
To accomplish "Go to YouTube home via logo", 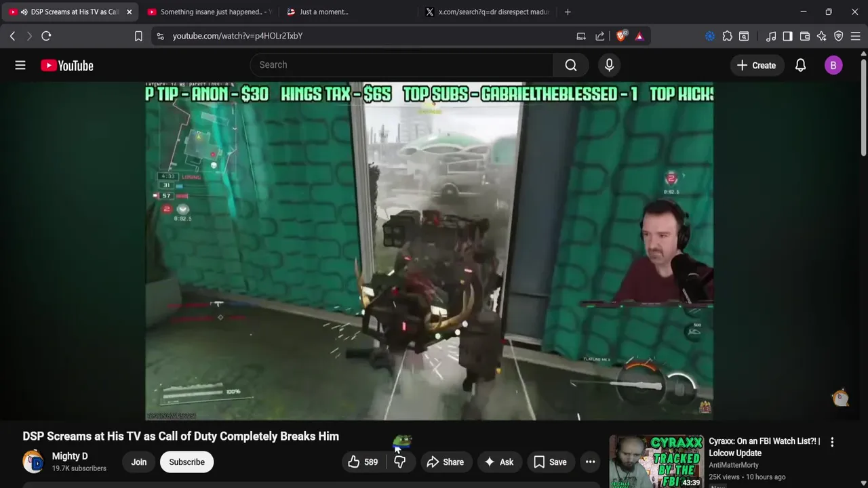I will pyautogui.click(x=66, y=65).
